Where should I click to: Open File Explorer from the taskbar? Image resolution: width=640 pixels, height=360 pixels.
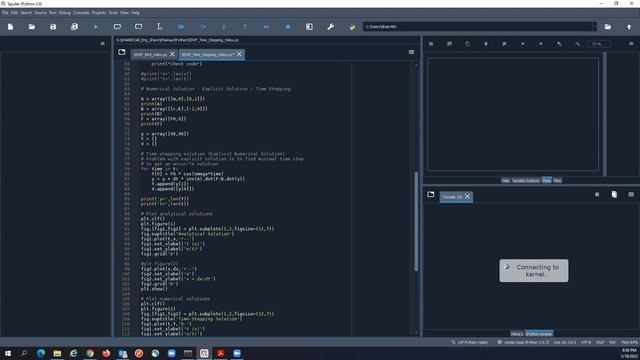point(57,353)
